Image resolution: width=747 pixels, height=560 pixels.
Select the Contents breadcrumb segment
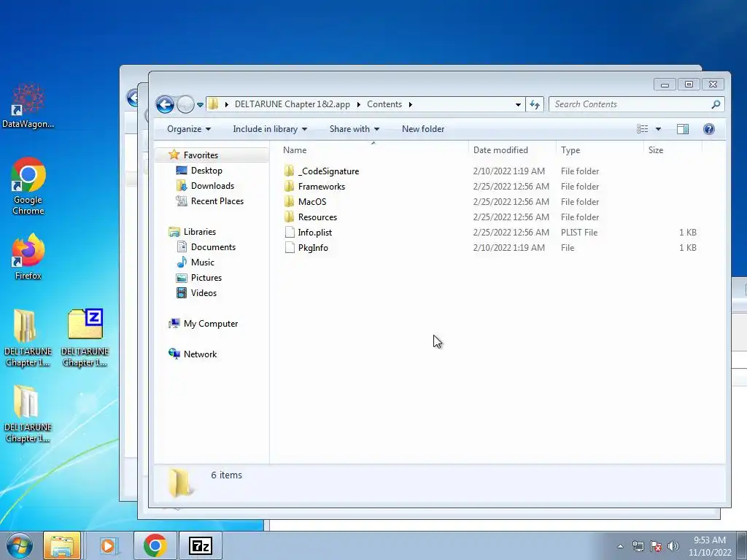pos(384,104)
